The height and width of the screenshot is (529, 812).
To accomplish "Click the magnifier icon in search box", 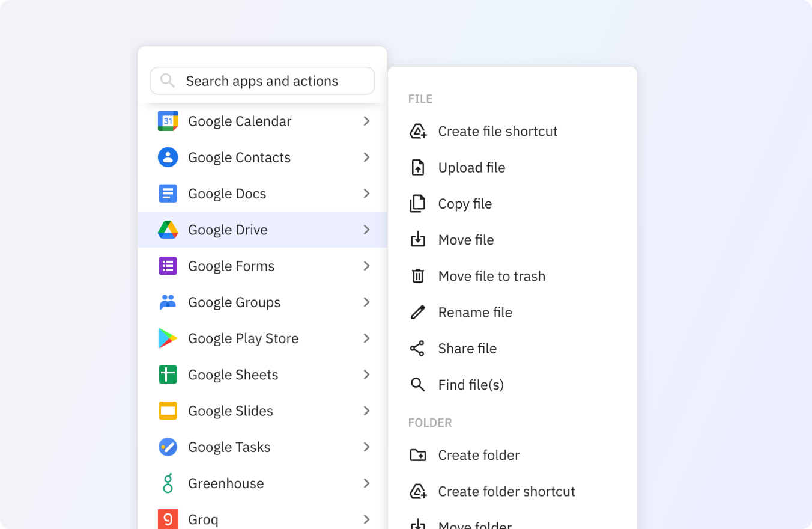I will (168, 81).
